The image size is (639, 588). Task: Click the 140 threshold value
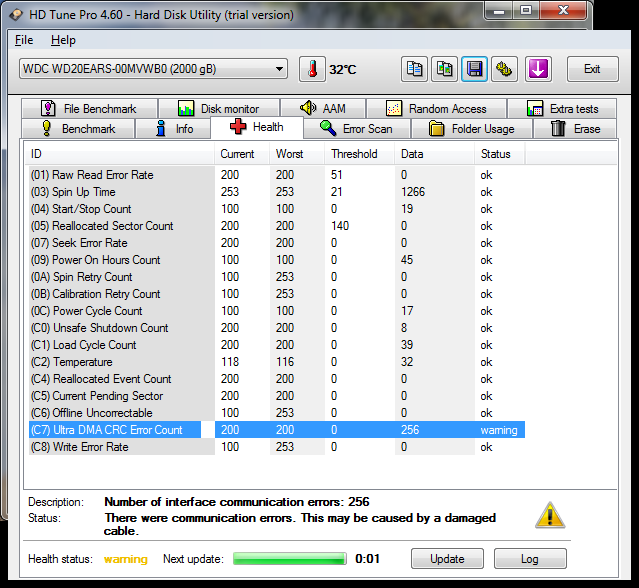340,226
